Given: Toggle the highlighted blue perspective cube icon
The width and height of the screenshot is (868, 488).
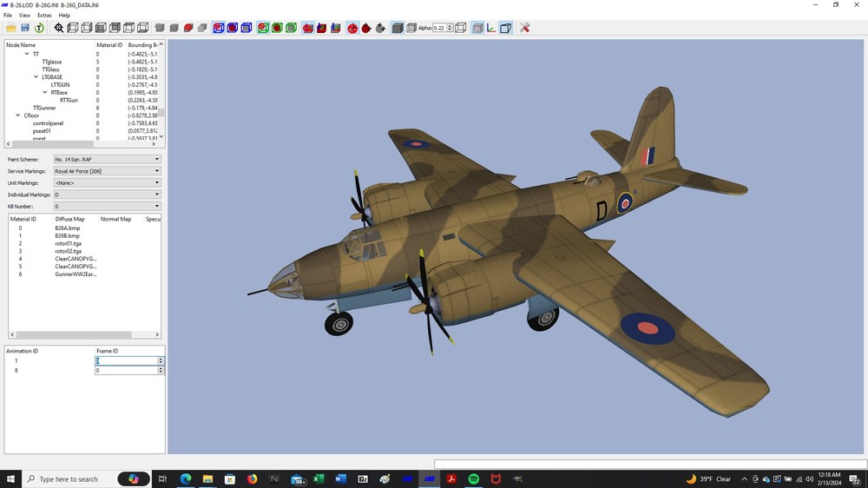Looking at the screenshot, I should [x=505, y=28].
